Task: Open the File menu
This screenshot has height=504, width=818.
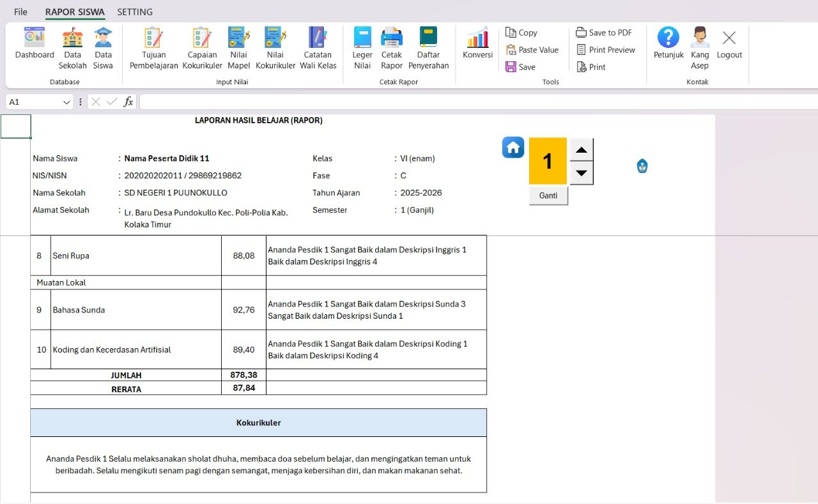Action: click(20, 12)
